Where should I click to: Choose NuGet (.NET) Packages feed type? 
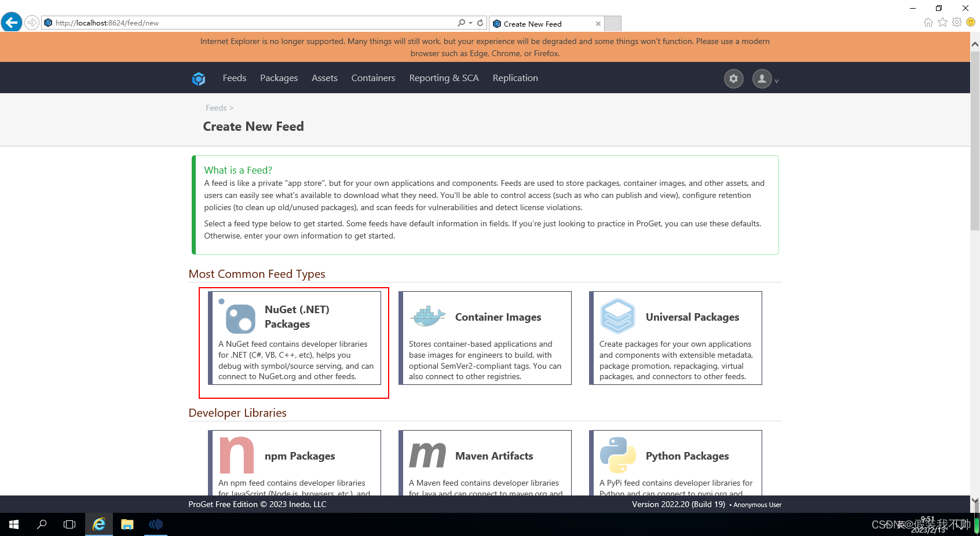click(x=294, y=338)
